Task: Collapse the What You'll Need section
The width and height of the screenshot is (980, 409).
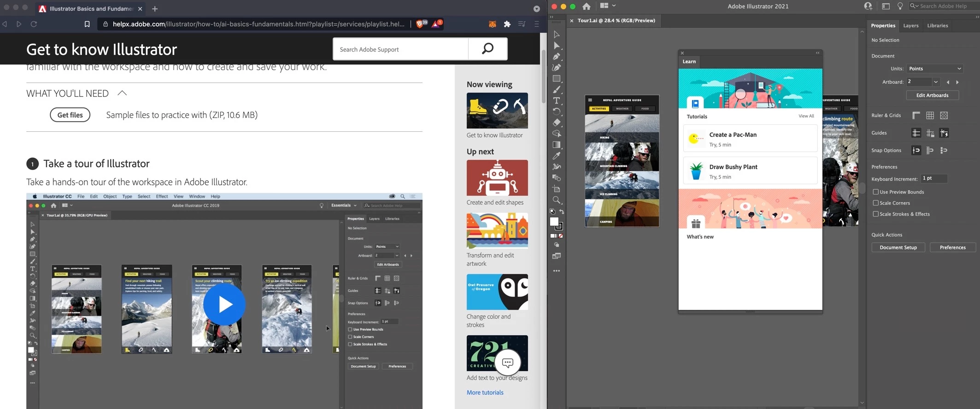Action: (122, 93)
